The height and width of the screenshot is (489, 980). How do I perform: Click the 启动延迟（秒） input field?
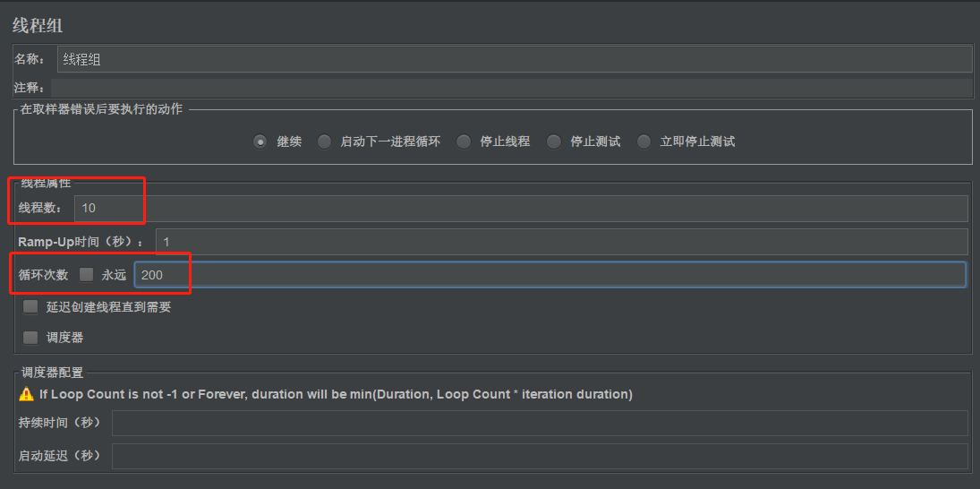coord(540,456)
